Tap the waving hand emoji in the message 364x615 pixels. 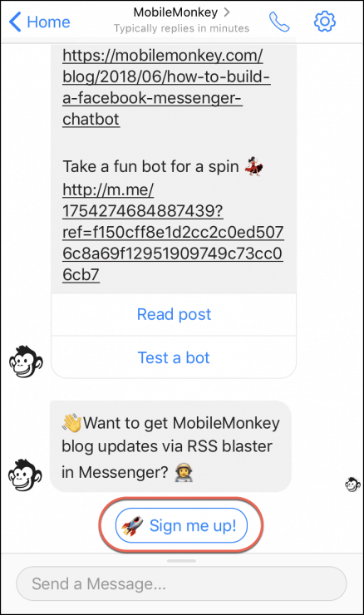(71, 423)
